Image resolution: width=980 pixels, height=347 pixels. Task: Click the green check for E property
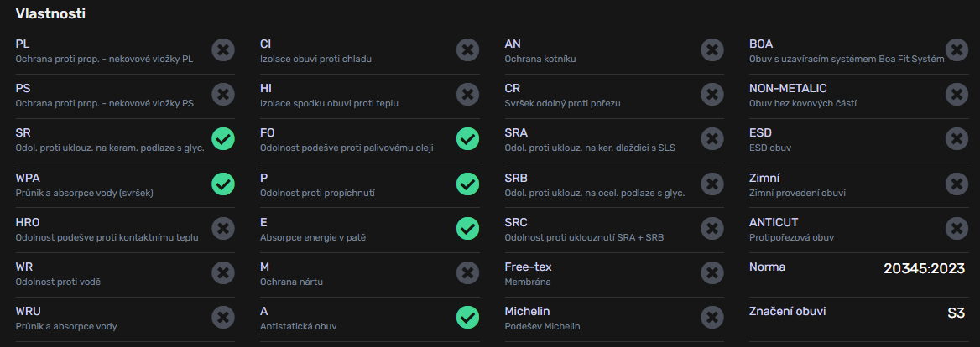(467, 229)
